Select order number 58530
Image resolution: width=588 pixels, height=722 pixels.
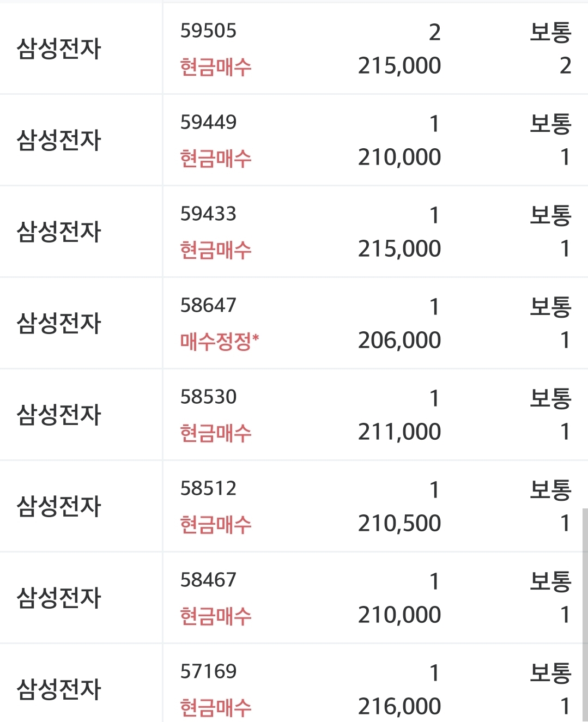pos(208,397)
